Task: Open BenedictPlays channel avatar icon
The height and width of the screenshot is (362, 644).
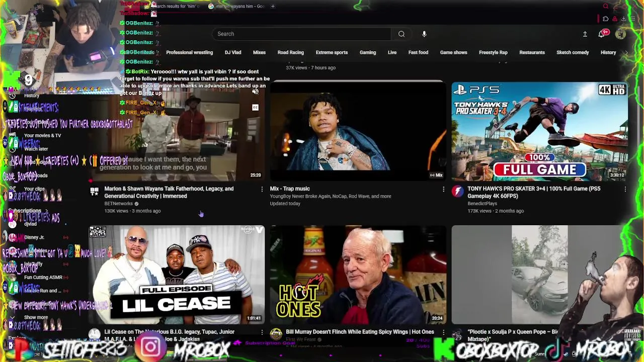Action: click(x=457, y=192)
